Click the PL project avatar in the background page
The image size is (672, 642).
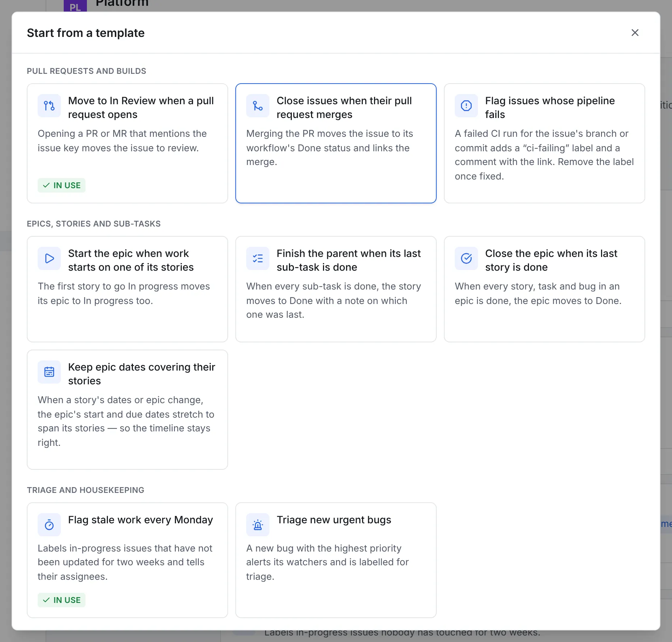click(75, 6)
